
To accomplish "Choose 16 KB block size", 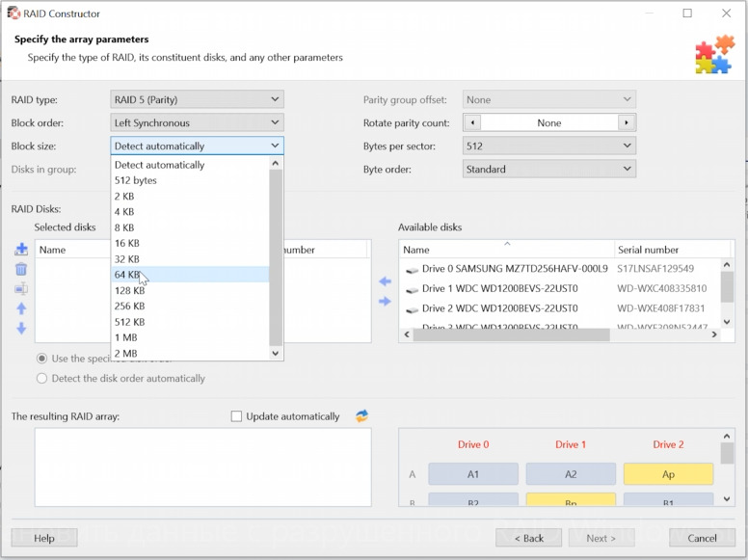I will (x=190, y=243).
